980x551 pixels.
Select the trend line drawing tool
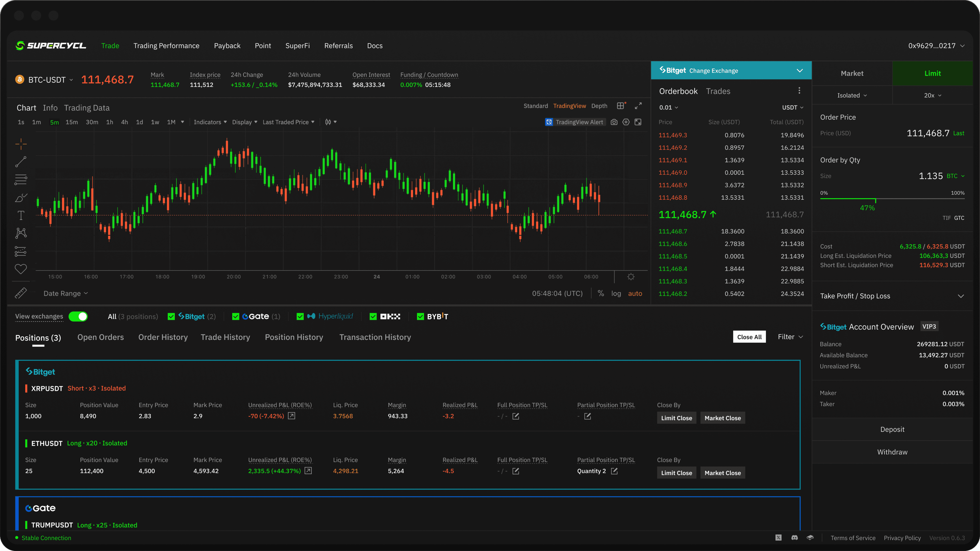click(x=21, y=162)
